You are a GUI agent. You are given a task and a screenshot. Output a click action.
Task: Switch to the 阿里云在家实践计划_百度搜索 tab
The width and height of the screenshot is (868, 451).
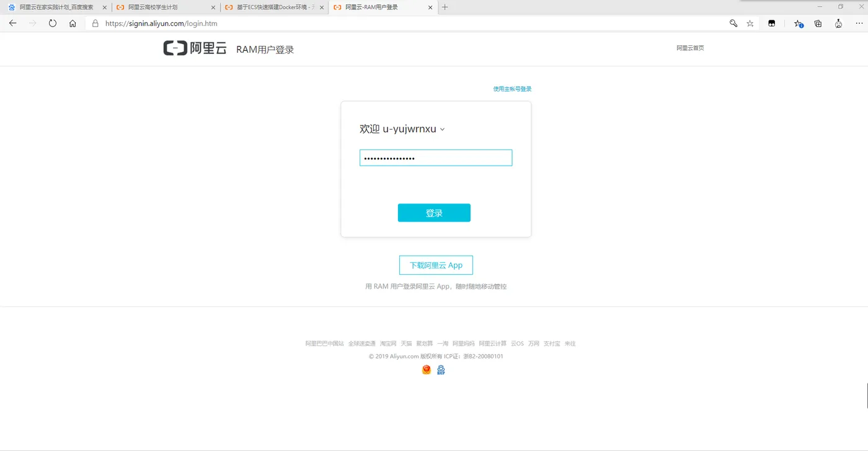57,7
